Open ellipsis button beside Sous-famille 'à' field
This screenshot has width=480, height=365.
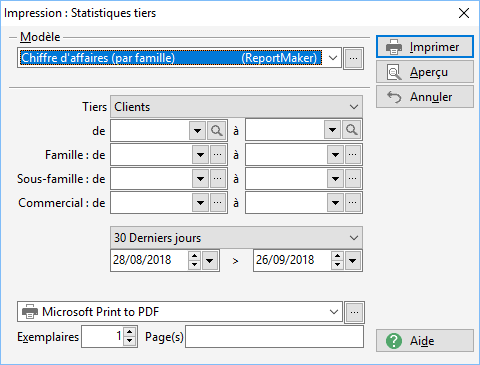pyautogui.click(x=353, y=179)
